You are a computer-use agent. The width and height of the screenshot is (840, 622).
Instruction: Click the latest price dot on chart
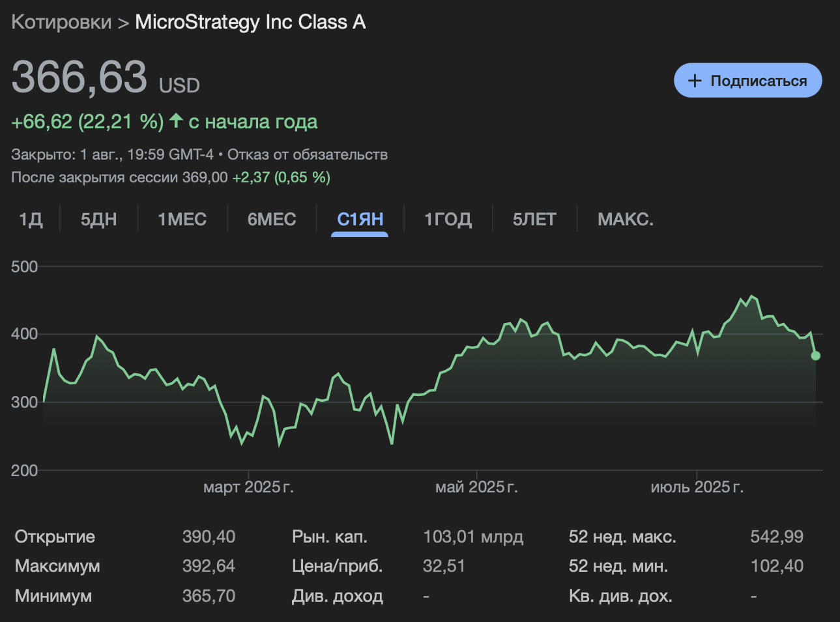click(x=815, y=356)
